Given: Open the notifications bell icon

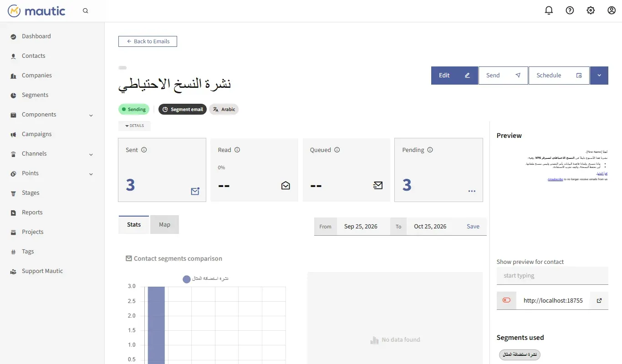Looking at the screenshot, I should 549,10.
